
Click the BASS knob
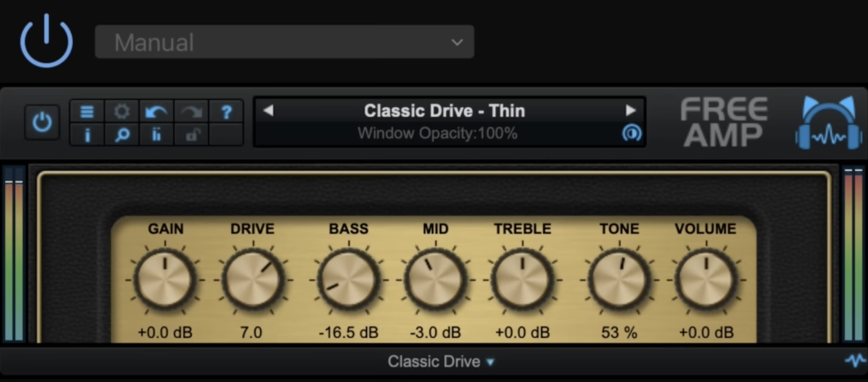point(349,279)
